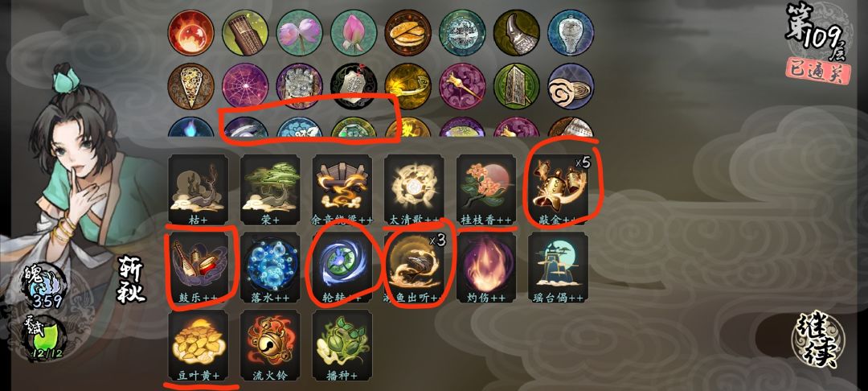The height and width of the screenshot is (391, 868).
Task: Tap the red fire orb relic
Action: (x=190, y=33)
